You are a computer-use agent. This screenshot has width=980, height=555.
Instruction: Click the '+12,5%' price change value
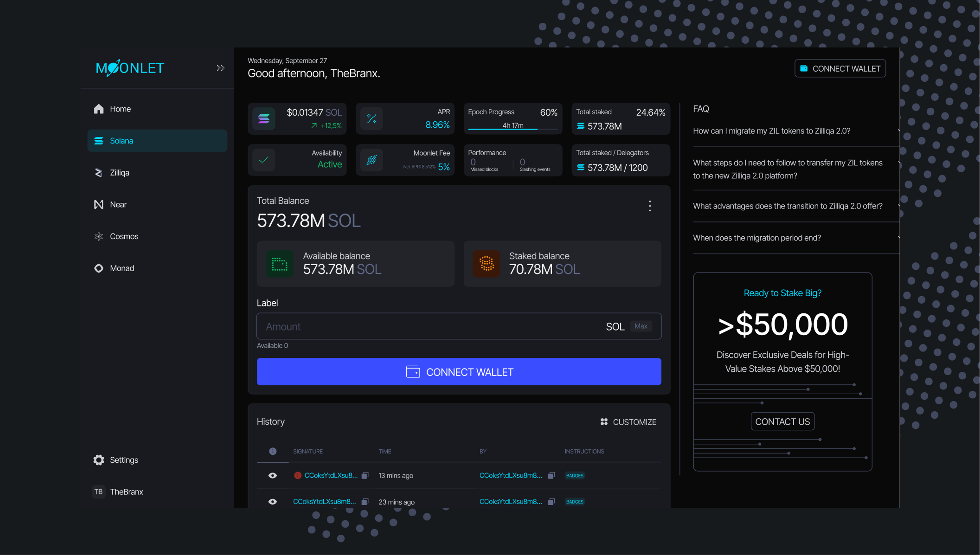331,126
